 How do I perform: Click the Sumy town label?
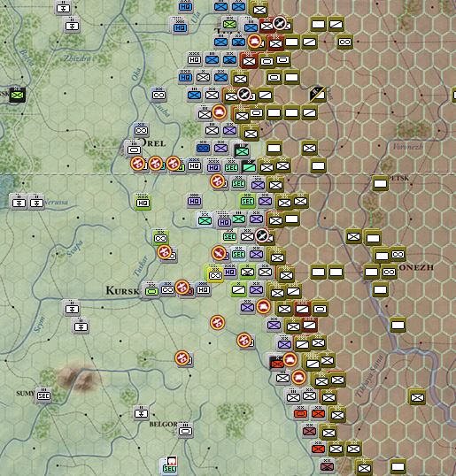tap(26, 394)
